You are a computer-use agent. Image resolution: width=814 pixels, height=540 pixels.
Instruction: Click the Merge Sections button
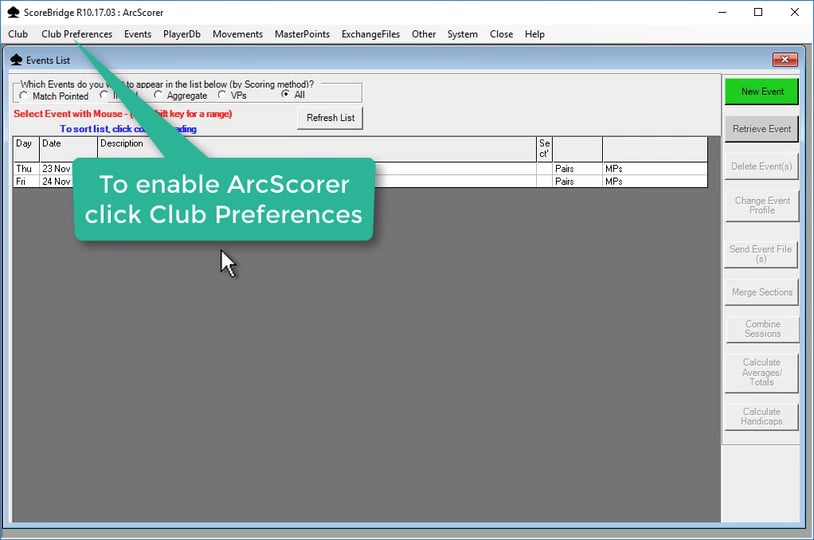pos(762,292)
